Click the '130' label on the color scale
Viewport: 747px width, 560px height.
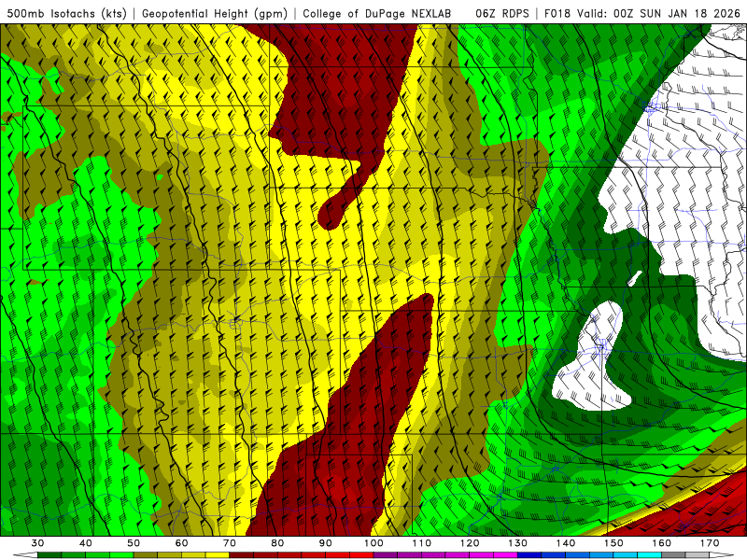coord(518,543)
